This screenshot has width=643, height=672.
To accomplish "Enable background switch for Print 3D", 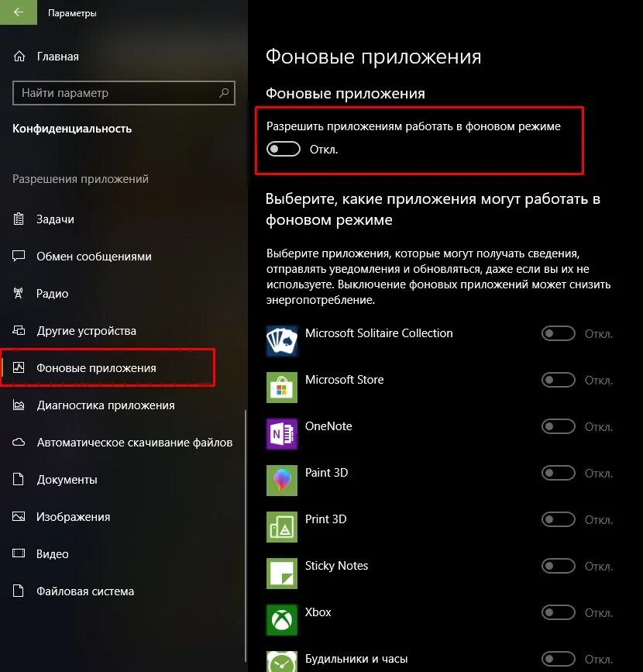I will tap(559, 519).
